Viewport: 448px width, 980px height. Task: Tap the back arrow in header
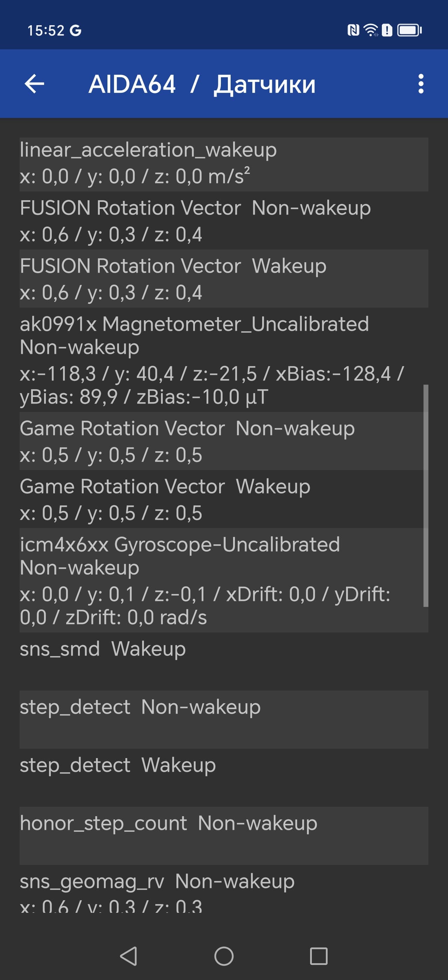[x=34, y=84]
